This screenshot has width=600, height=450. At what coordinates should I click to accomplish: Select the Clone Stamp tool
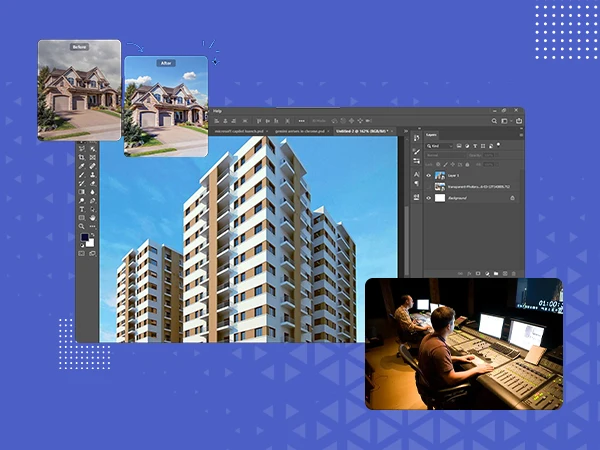pyautogui.click(x=93, y=175)
